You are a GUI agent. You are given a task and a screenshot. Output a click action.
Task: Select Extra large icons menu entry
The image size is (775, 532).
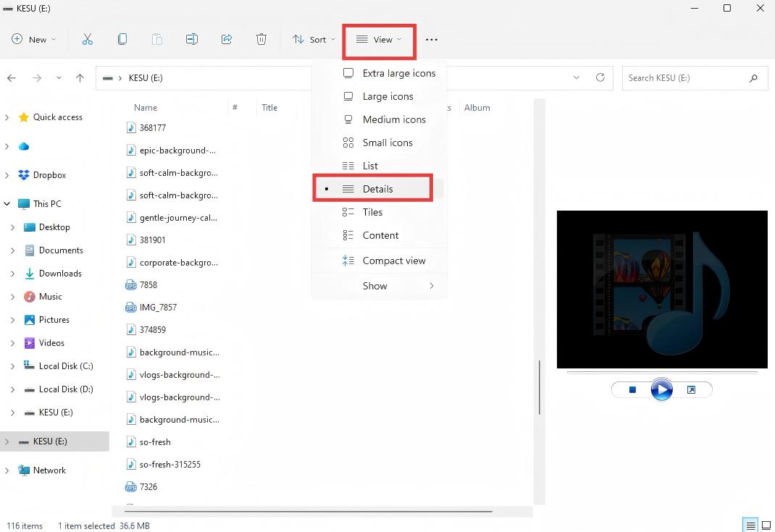[398, 73]
